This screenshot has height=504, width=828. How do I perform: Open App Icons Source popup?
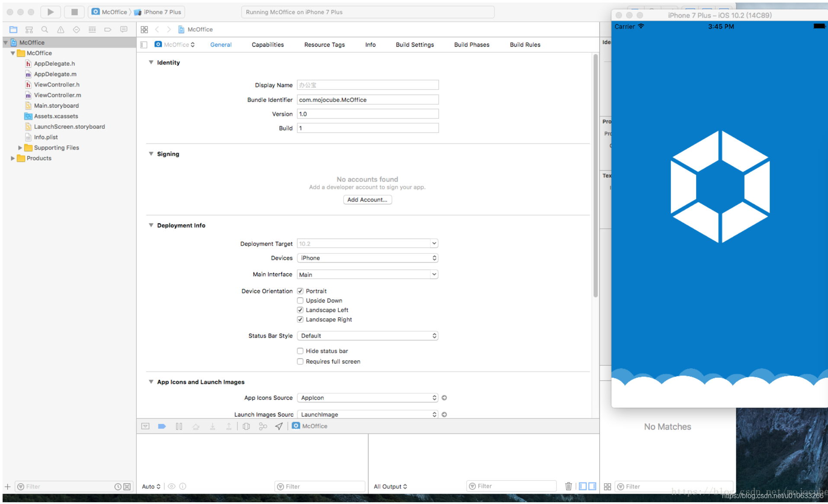click(368, 398)
